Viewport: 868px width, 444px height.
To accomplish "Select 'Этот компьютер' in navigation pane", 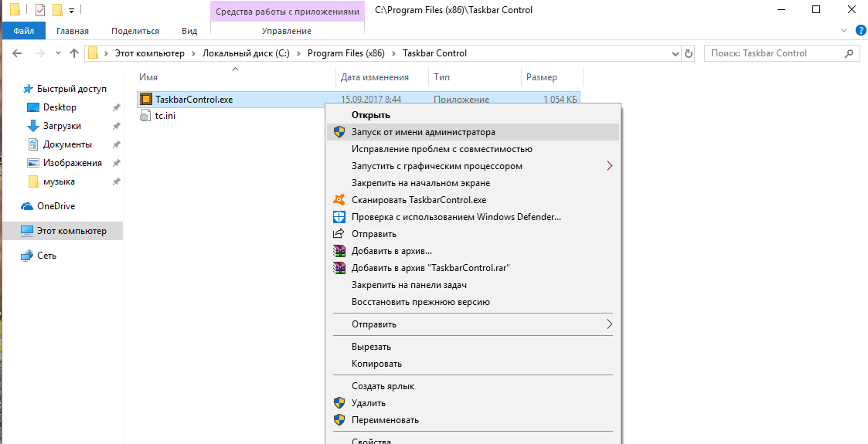I will coord(63,231).
